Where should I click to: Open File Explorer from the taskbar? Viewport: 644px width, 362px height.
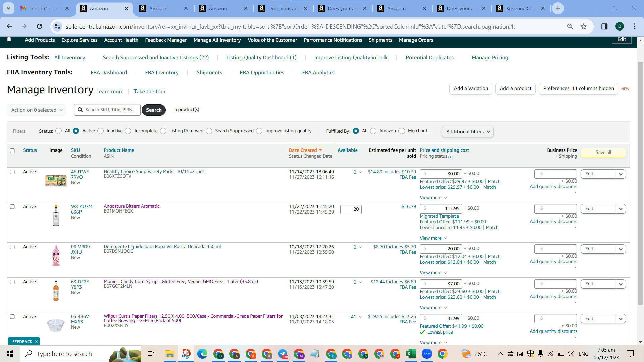(170, 354)
